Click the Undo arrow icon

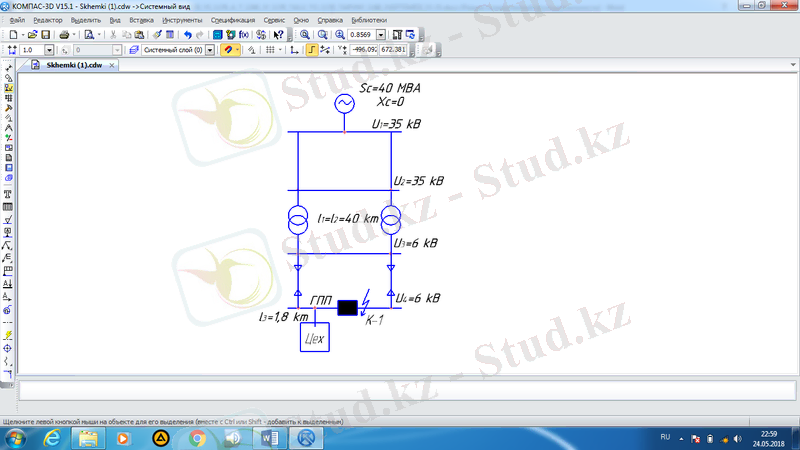(x=187, y=34)
